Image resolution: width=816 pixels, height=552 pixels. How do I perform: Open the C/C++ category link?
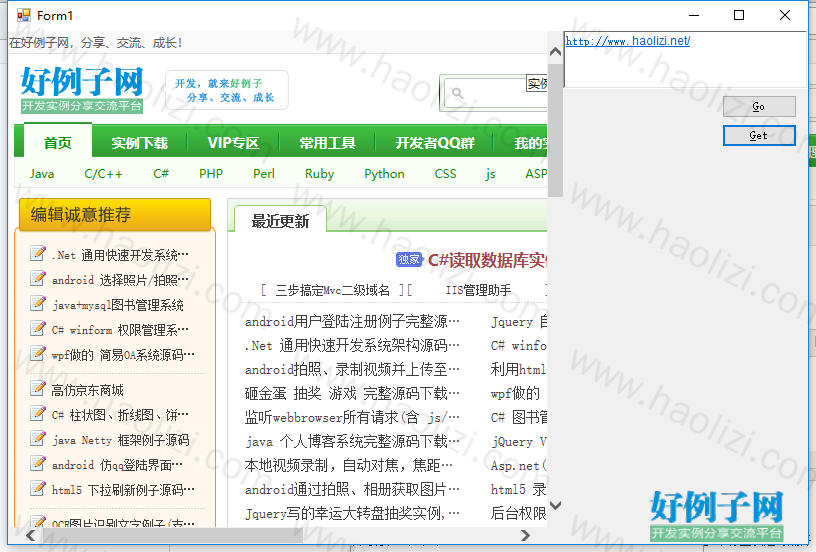coord(104,174)
